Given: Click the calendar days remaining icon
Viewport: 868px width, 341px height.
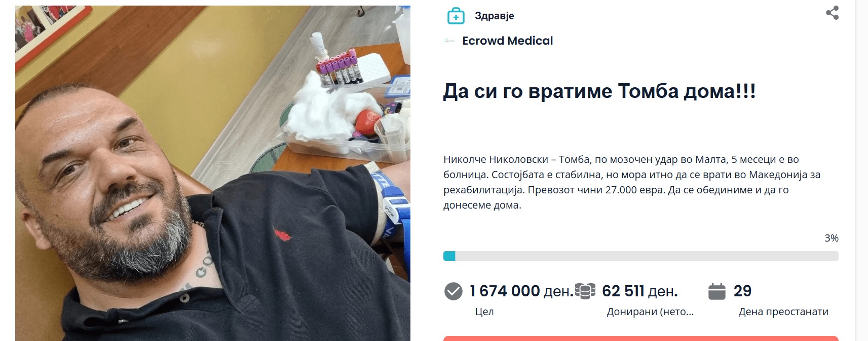Looking at the screenshot, I should tap(716, 291).
